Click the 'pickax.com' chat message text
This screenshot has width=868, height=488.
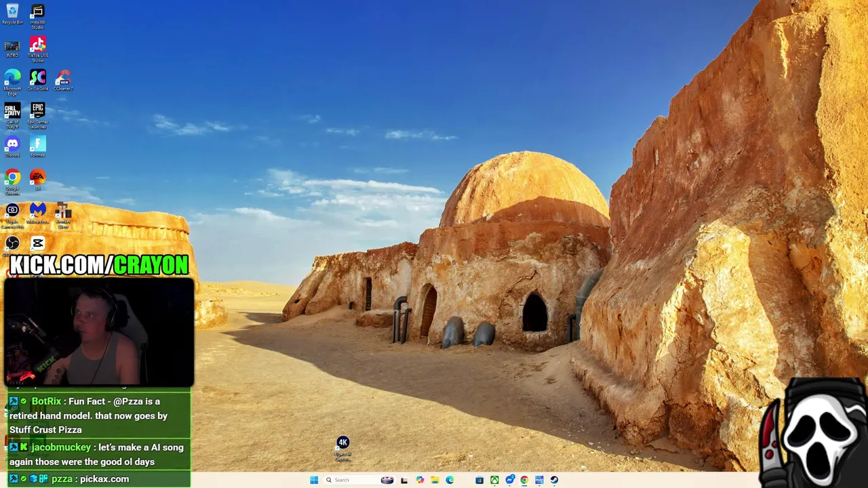tap(104, 479)
